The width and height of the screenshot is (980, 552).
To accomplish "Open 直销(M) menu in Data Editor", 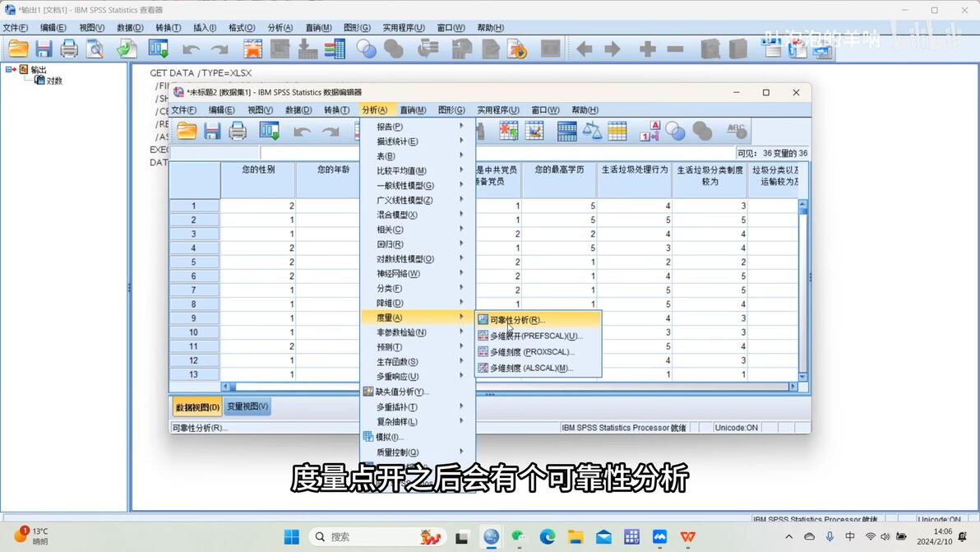I will coord(413,110).
